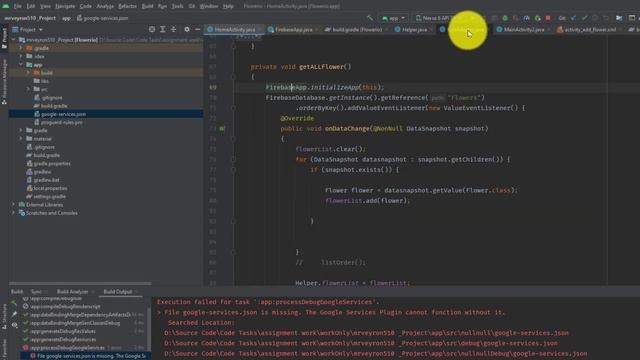Select libs folder under app

44,81
